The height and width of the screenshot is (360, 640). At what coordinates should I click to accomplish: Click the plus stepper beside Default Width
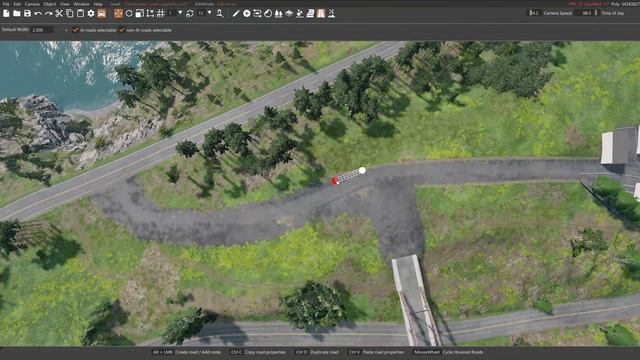tap(66, 30)
